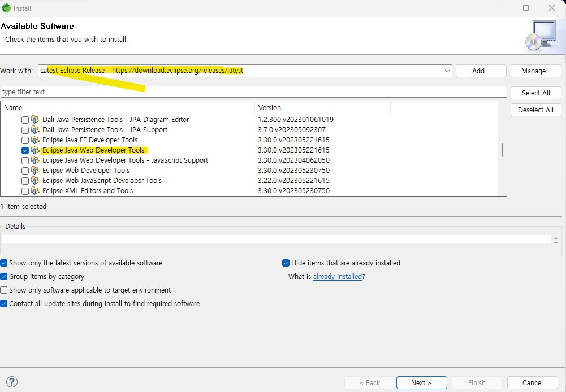Click the < Back button
The image size is (566, 392).
(370, 382)
